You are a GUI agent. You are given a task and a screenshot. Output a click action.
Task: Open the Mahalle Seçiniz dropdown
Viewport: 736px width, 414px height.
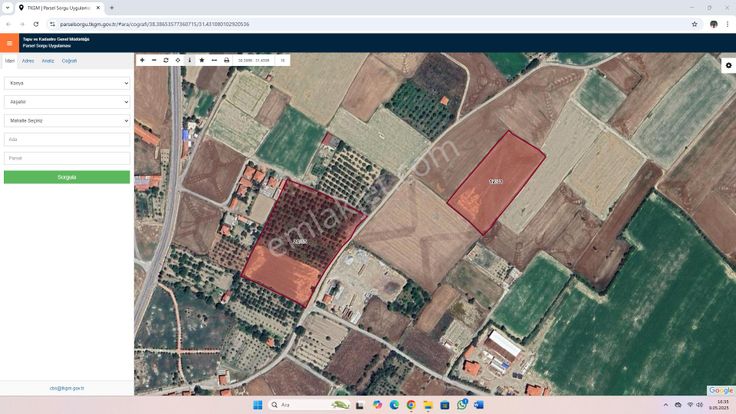click(x=67, y=121)
